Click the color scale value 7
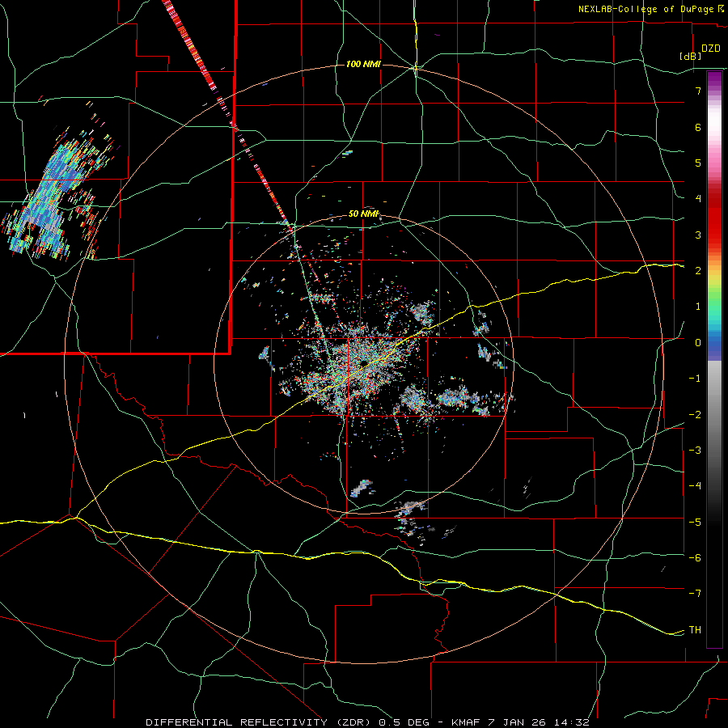Image resolution: width=728 pixels, height=728 pixels. click(698, 91)
